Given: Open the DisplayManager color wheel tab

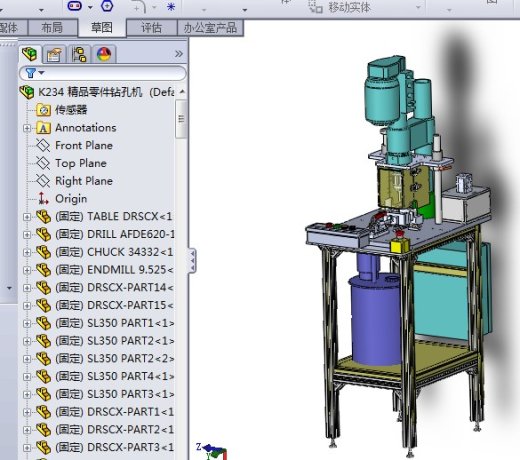Looking at the screenshot, I should pos(104,54).
